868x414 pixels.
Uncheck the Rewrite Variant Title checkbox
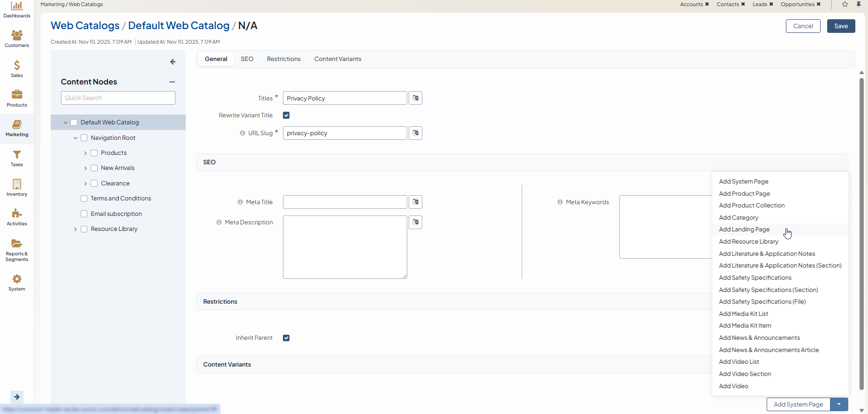point(286,115)
